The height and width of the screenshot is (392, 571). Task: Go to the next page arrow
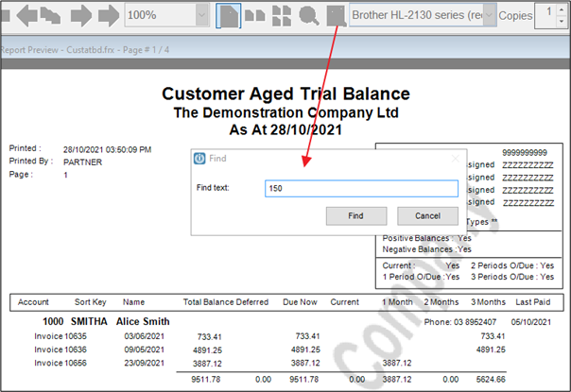tap(81, 15)
